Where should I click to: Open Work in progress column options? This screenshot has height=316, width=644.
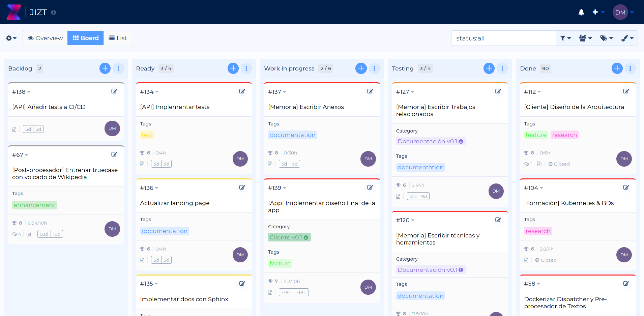374,68
